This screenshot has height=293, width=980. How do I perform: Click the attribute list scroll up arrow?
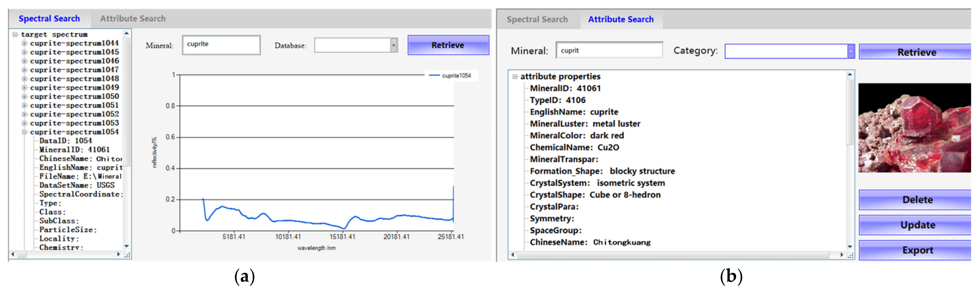(x=850, y=75)
